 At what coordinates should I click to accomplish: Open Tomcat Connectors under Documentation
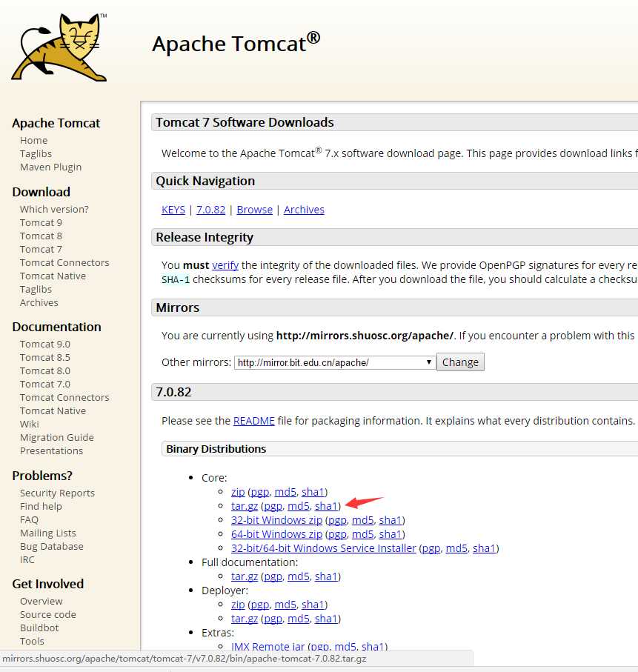pos(64,398)
